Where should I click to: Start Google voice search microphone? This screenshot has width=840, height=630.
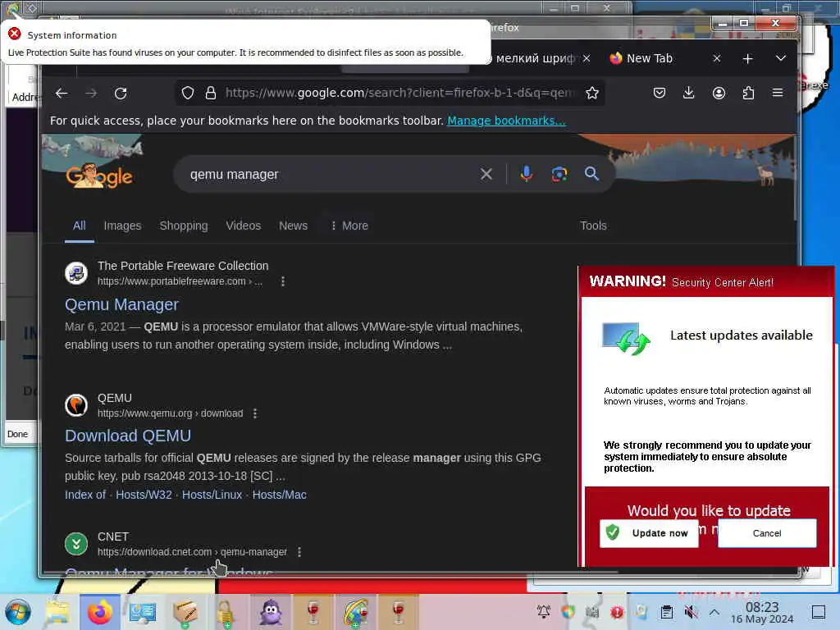tap(527, 174)
